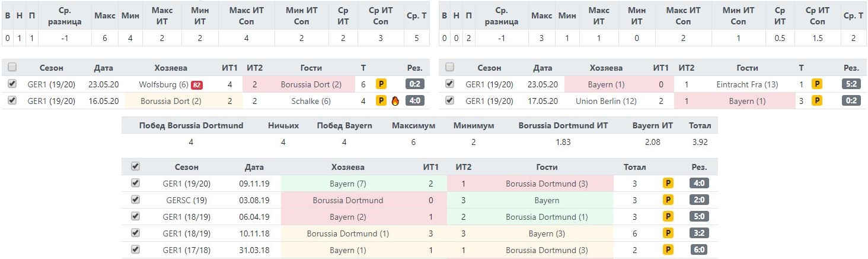Click the 0:2 result badge for Wolfsburg match

414,84
